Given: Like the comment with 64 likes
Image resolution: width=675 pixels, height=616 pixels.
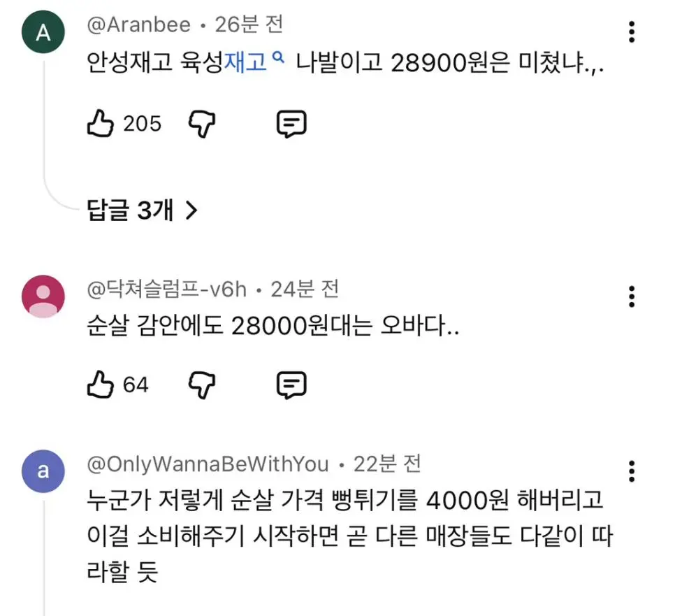Looking at the screenshot, I should (101, 385).
